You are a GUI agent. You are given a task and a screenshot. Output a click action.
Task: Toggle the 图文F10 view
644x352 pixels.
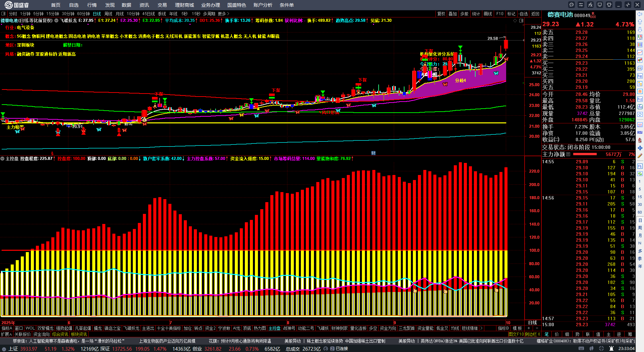click(x=516, y=334)
